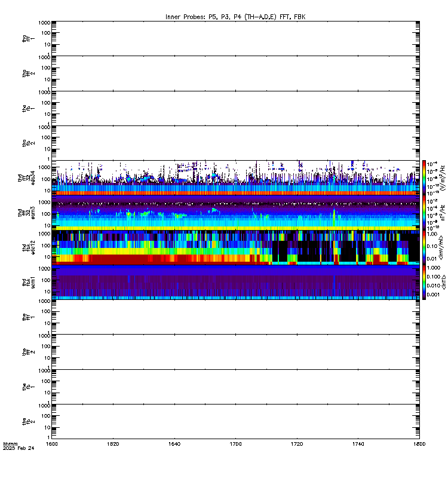Image resolution: width=448 pixels, height=478 pixels.
Task: Click the thd fbk edc12 spectrogram panel
Action: click(x=235, y=247)
